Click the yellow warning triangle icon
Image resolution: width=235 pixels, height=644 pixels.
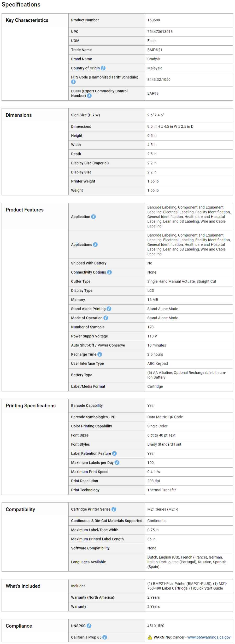pyautogui.click(x=150, y=637)
